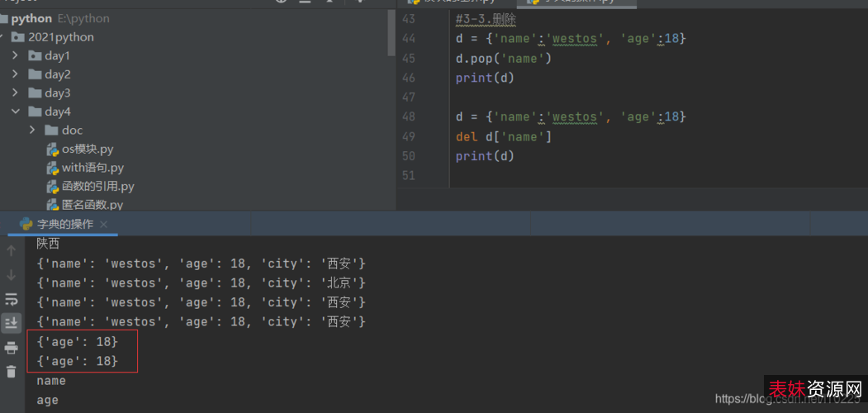This screenshot has width=868, height=413.
Task: Toggle soft-wrap in the run console
Action: click(12, 298)
